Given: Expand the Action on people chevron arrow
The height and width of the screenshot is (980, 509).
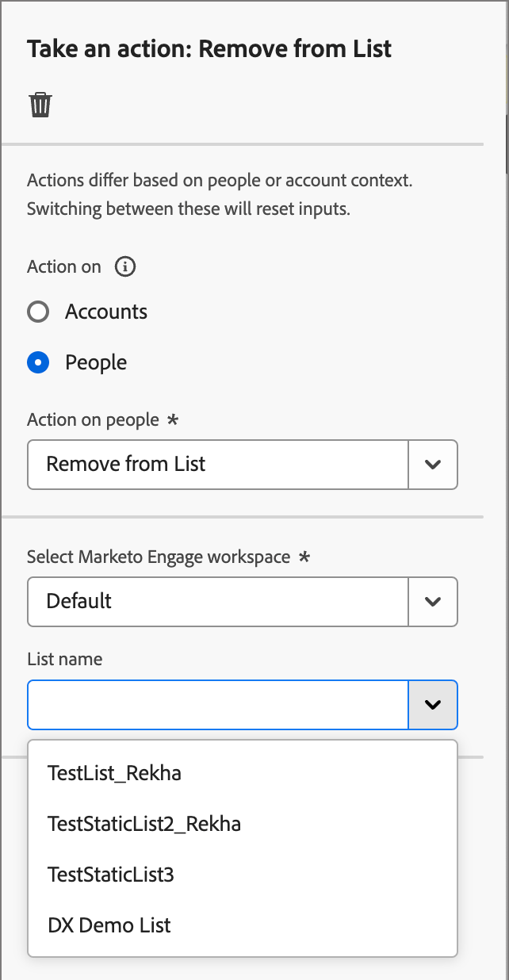Looking at the screenshot, I should (x=432, y=464).
